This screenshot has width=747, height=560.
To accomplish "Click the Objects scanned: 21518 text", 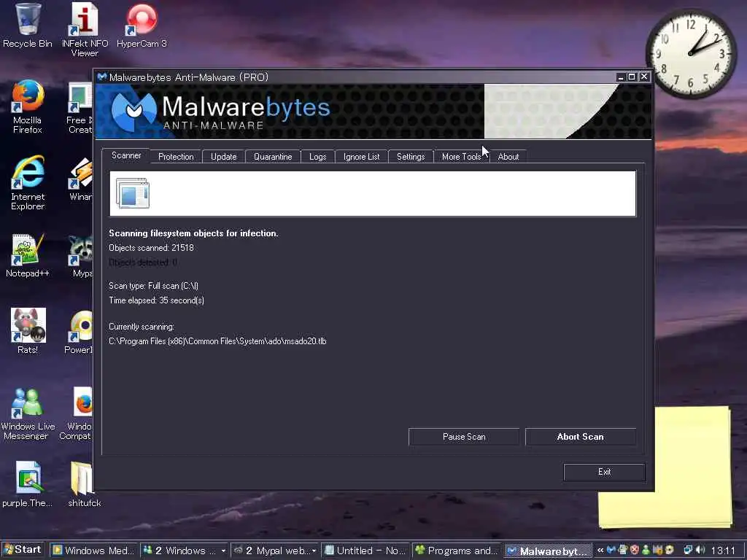I will coord(151,248).
